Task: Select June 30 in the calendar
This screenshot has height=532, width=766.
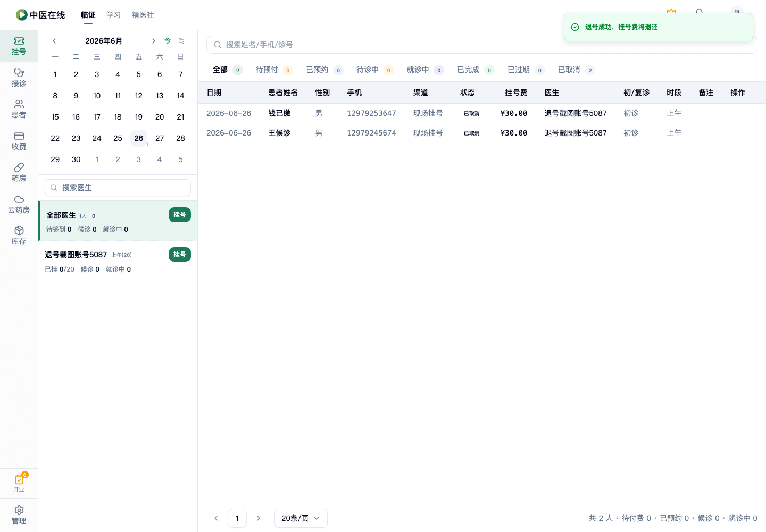Action: click(76, 159)
